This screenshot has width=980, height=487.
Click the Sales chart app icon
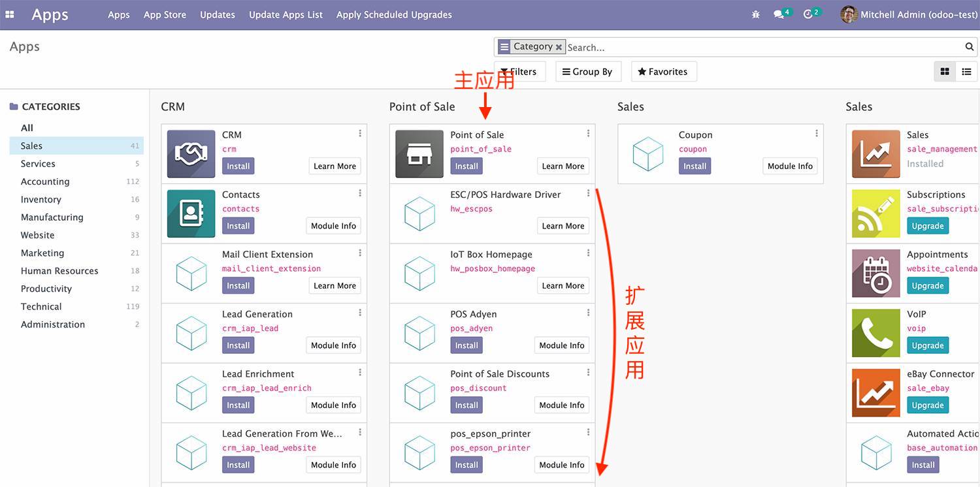(875, 154)
